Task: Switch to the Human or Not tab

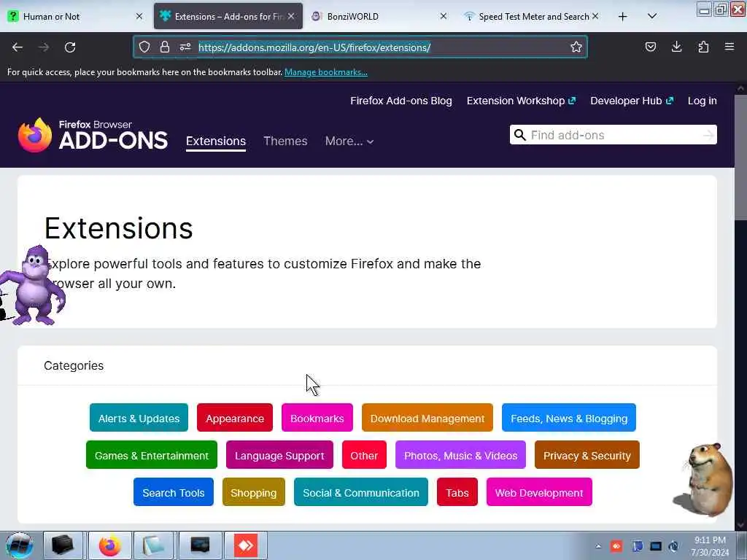Action: [x=75, y=17]
